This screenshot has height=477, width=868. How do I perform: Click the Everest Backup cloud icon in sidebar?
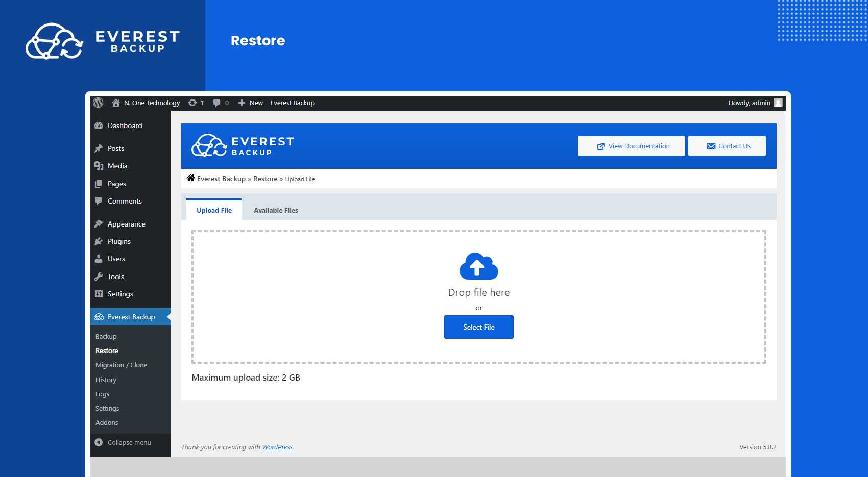pos(99,317)
